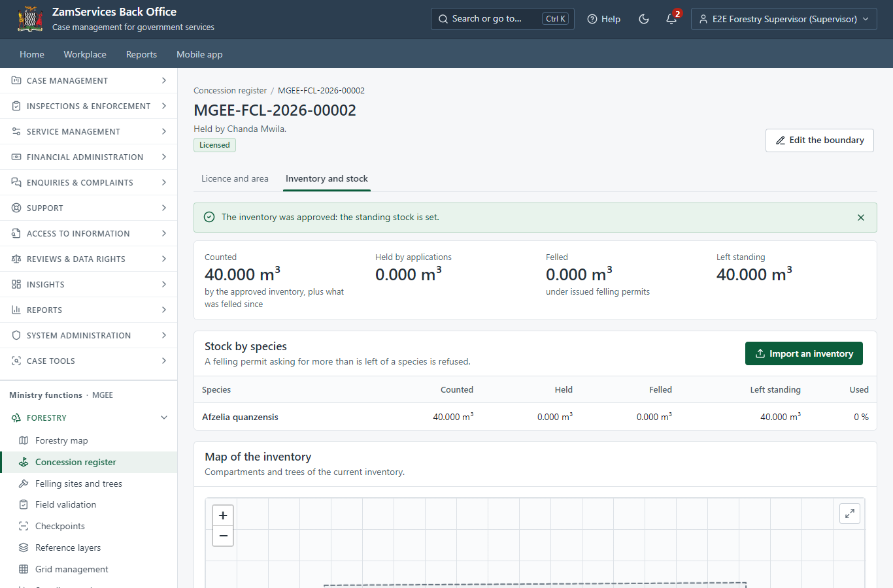Click the Case Management folder icon
The height and width of the screenshot is (588, 893).
coord(16,80)
